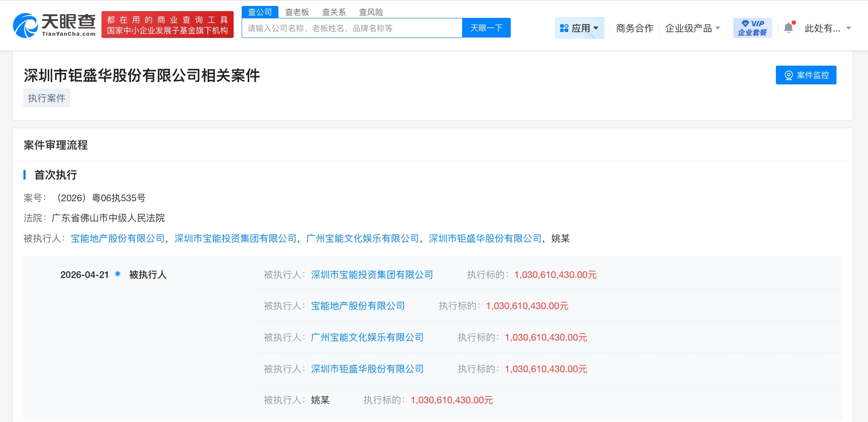This screenshot has height=422, width=868.
Task: Switch to the 查风险 tab
Action: point(370,12)
